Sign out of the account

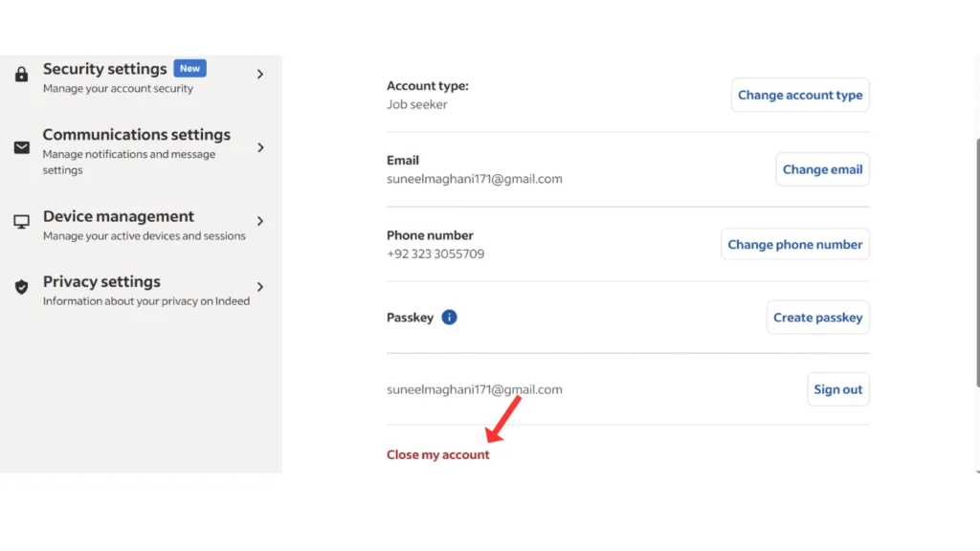pyautogui.click(x=837, y=389)
